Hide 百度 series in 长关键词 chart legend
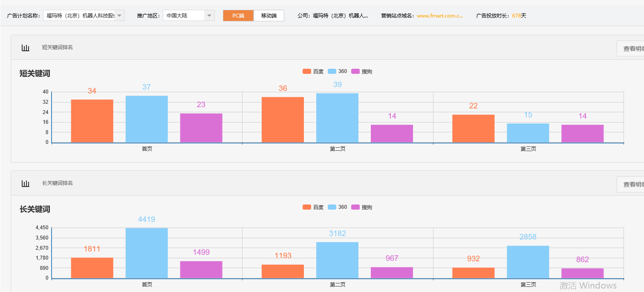The height and width of the screenshot is (292, 644). 313,207
